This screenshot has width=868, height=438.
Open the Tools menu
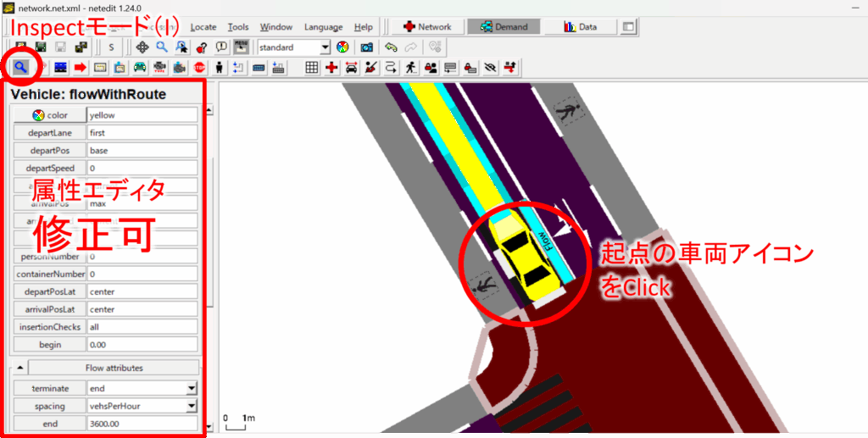point(238,27)
